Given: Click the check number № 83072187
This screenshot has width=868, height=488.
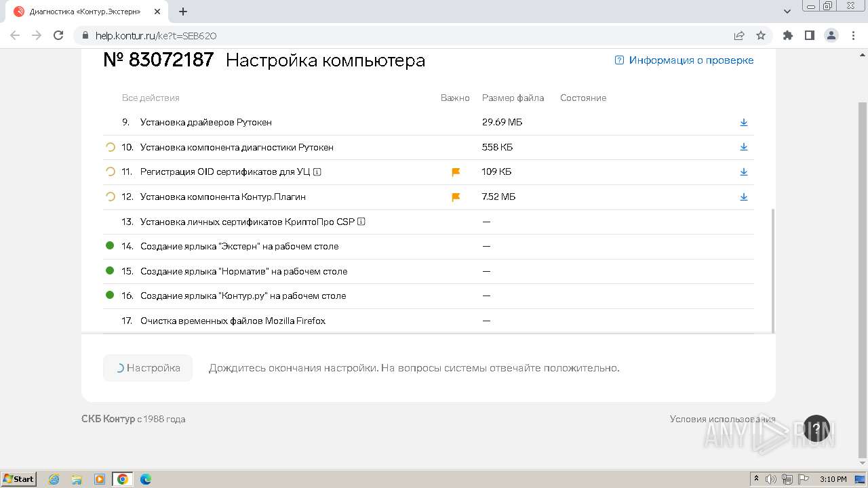Looking at the screenshot, I should [159, 60].
